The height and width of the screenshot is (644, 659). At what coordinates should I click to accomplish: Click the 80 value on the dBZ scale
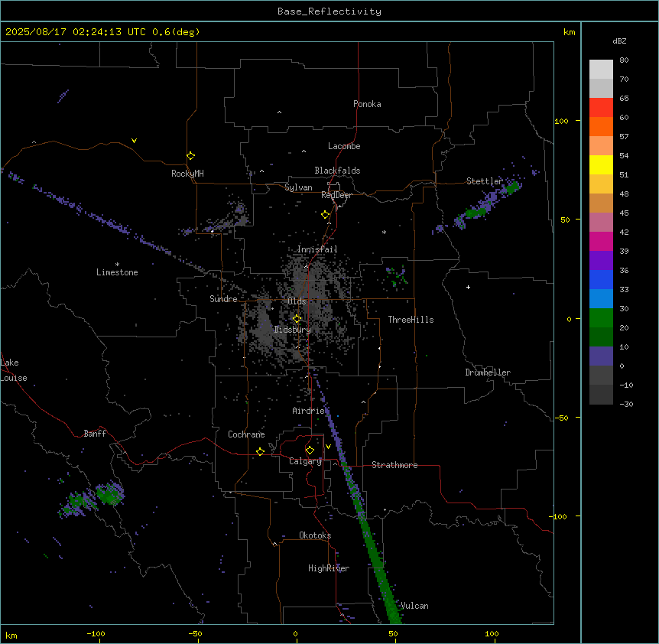[x=624, y=60]
